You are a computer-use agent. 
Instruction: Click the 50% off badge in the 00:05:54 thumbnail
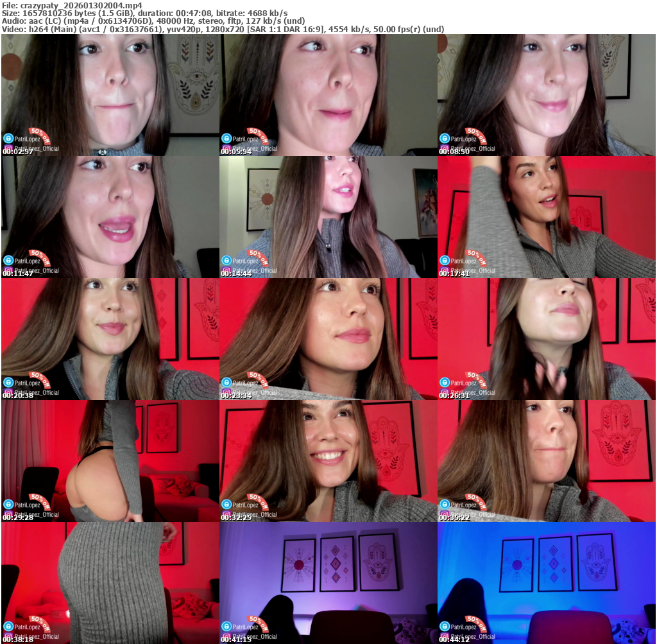click(x=257, y=135)
